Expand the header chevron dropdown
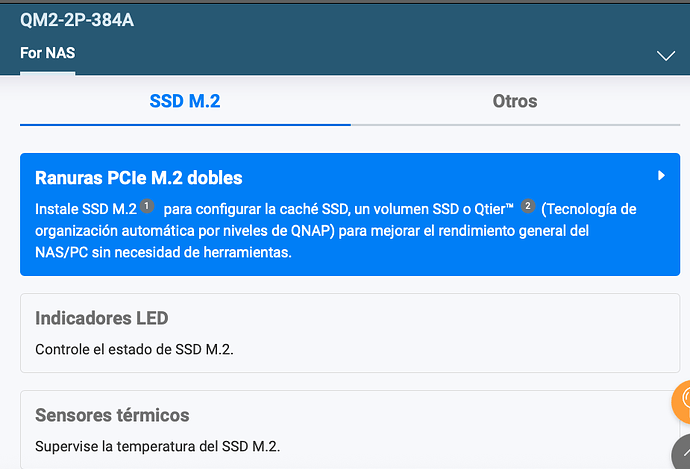Image resolution: width=690 pixels, height=469 pixels. click(666, 56)
